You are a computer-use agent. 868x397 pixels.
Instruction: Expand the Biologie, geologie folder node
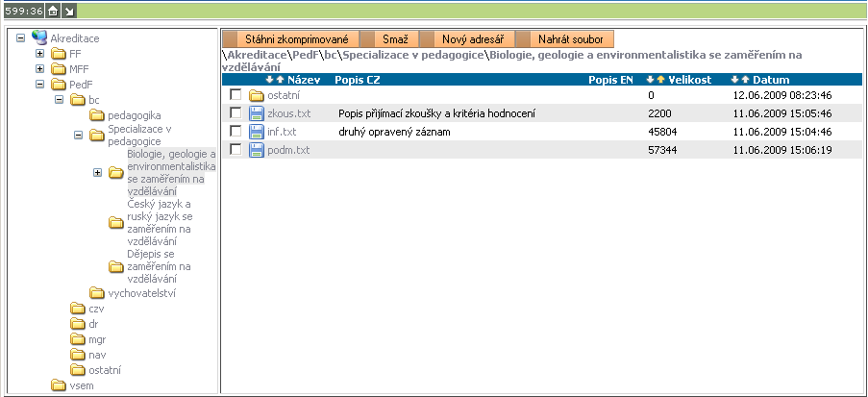tap(97, 172)
